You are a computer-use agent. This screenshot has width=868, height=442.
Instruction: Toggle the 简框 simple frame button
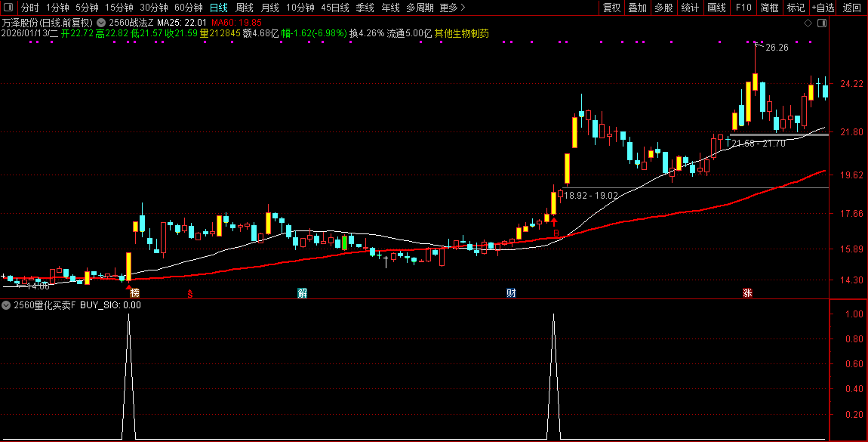pyautogui.click(x=769, y=8)
